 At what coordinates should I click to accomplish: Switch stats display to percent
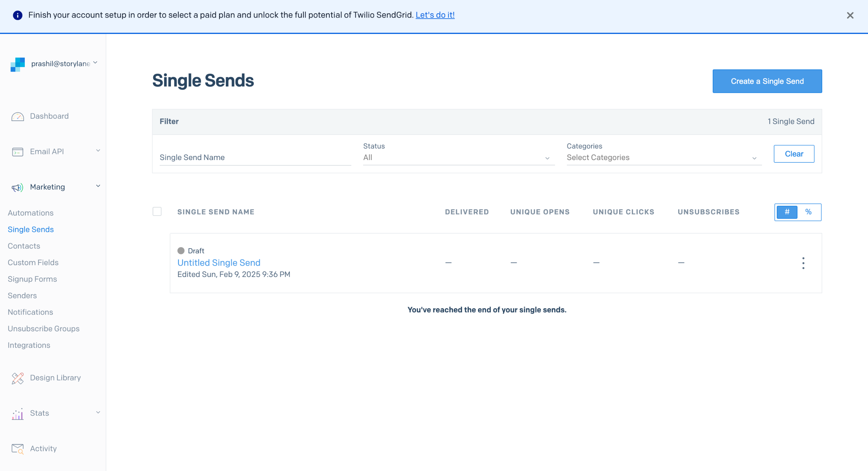[x=808, y=212]
